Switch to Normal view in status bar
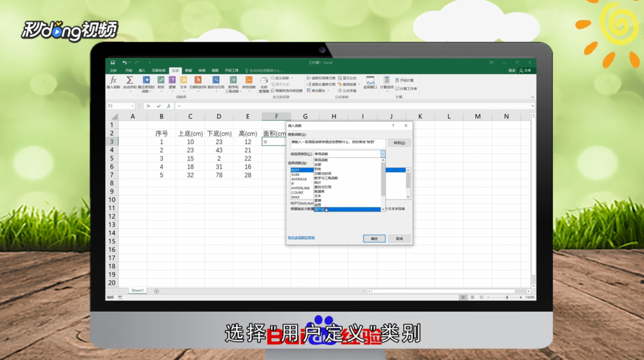This screenshot has height=360, width=644. pyautogui.click(x=463, y=297)
